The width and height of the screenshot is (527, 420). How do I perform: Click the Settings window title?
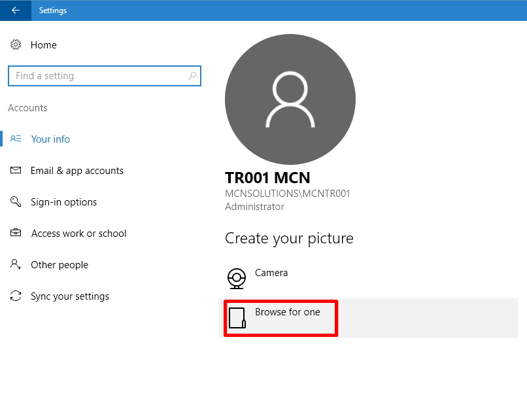click(53, 10)
